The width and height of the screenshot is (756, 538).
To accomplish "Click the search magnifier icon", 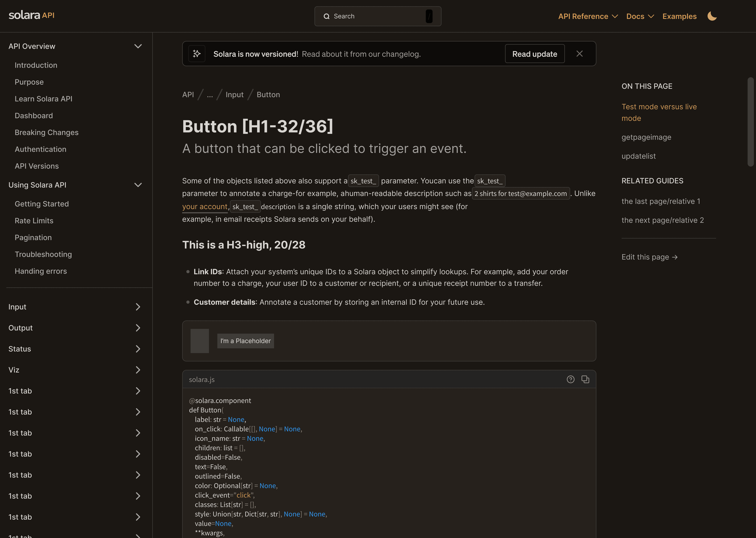I will pos(326,16).
